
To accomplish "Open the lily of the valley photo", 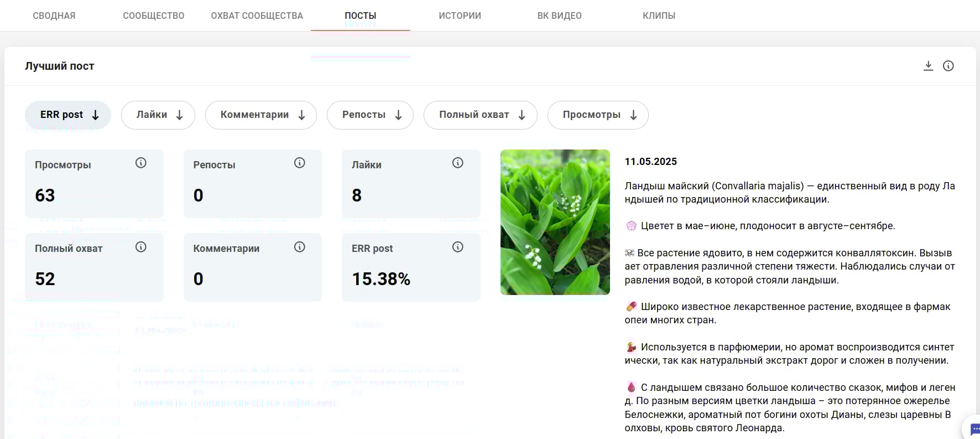I will pos(555,222).
